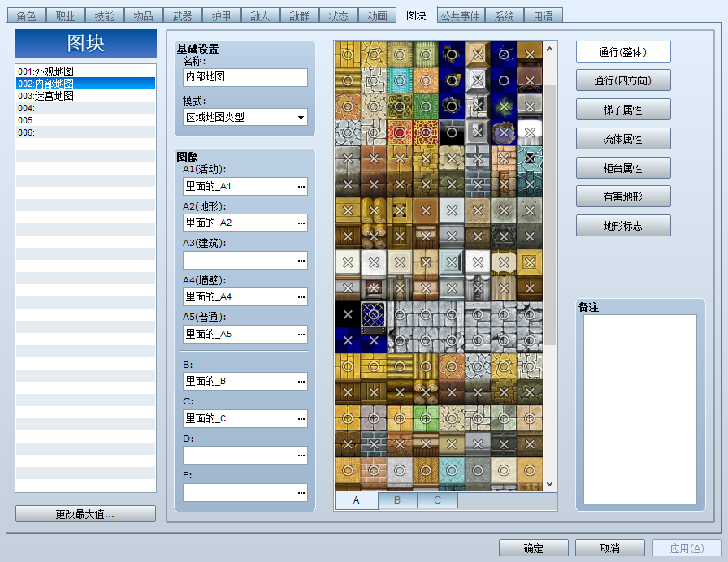
Task: Click the white sparkle tile on blue background
Action: 503,54
